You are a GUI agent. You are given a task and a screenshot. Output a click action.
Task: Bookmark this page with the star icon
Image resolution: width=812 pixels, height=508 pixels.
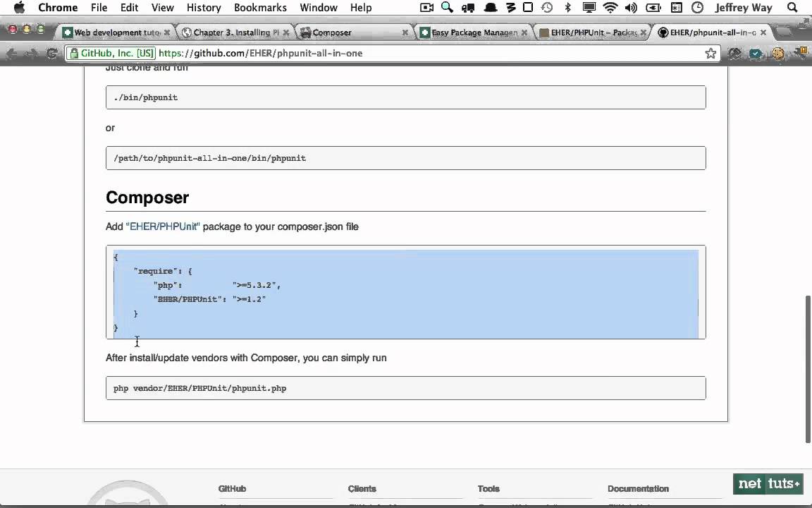click(x=710, y=54)
